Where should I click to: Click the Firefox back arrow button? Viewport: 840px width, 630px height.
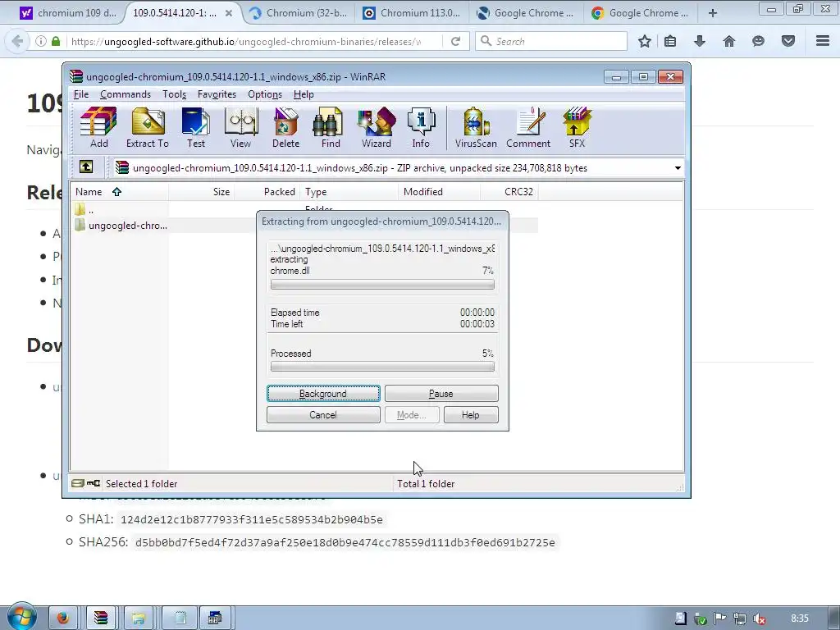coord(17,41)
